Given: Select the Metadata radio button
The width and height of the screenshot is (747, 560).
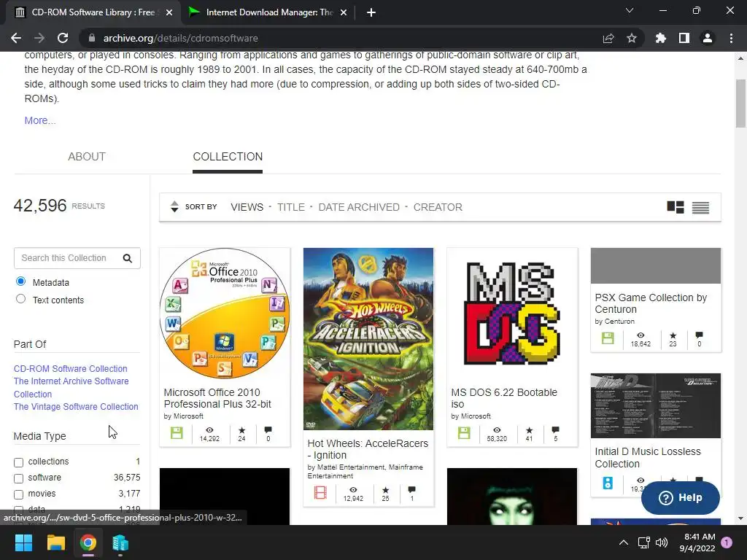Looking at the screenshot, I should 20,281.
